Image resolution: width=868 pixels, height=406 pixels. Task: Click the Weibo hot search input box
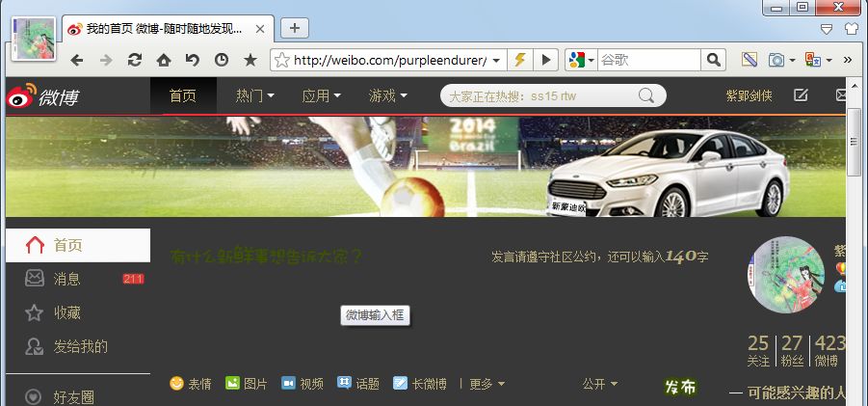[539, 95]
